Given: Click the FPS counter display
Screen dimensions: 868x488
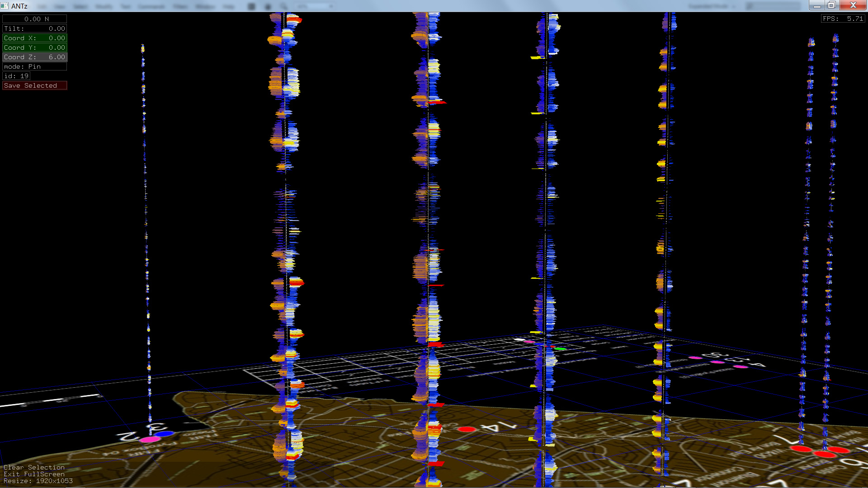Looking at the screenshot, I should [843, 19].
